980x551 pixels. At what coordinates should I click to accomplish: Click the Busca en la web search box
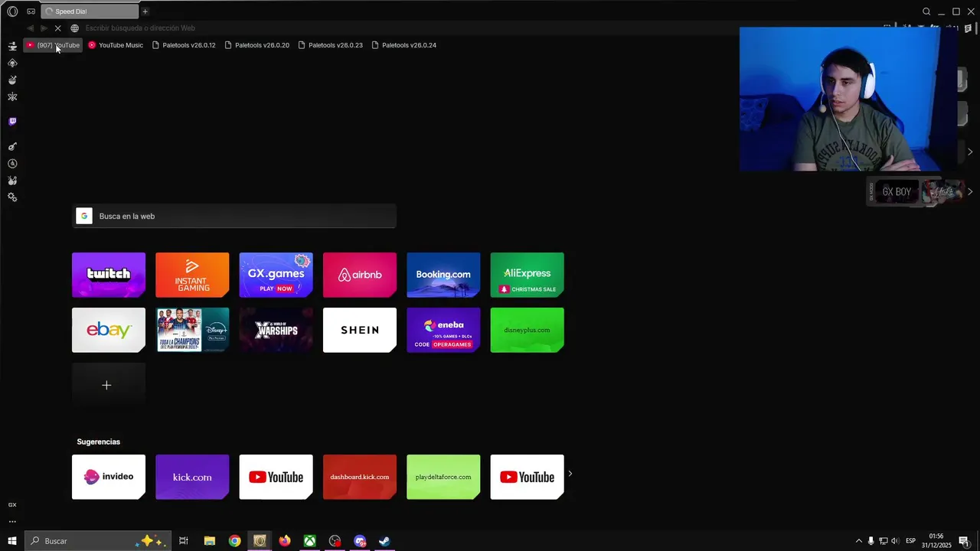pyautogui.click(x=234, y=217)
